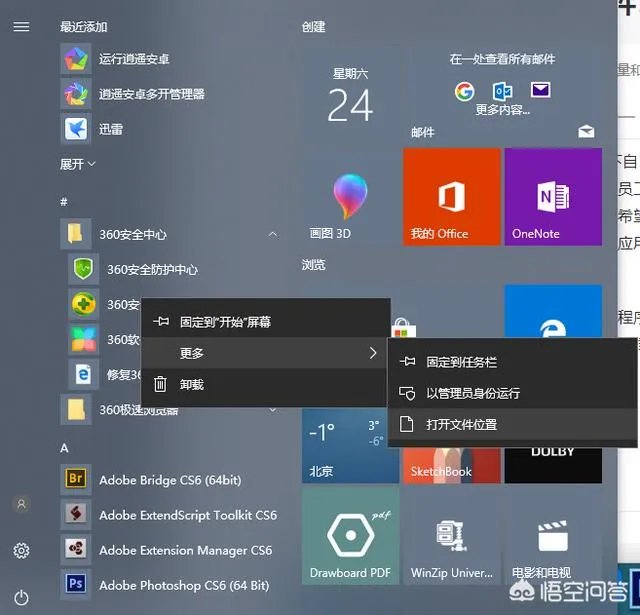
Task: Click the A alphabet group header
Action: pyautogui.click(x=64, y=448)
